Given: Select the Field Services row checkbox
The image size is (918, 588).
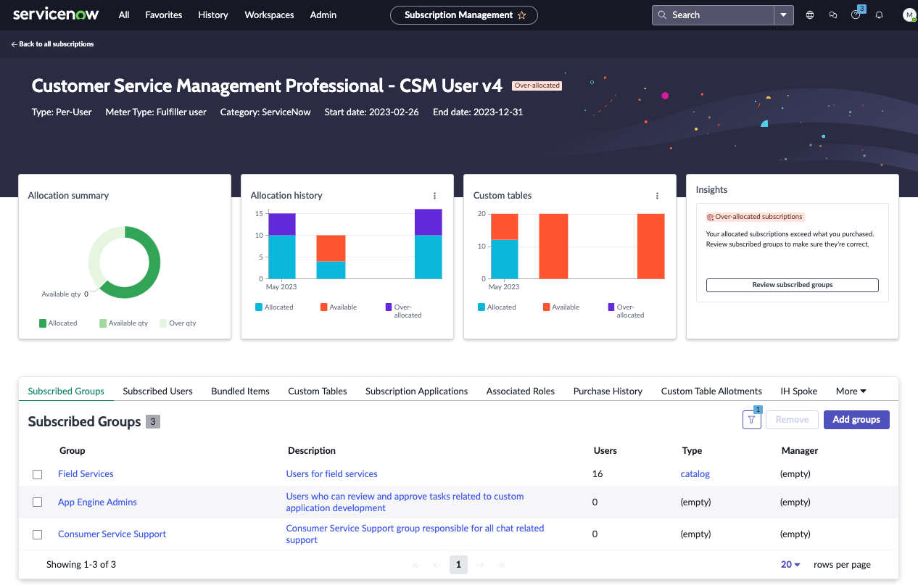Looking at the screenshot, I should (x=38, y=474).
